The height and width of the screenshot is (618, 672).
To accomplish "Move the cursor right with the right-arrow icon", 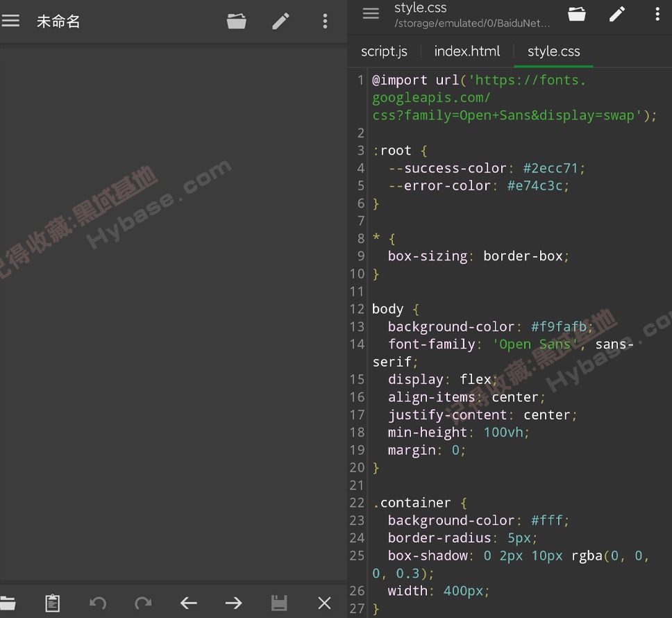I will tap(233, 603).
